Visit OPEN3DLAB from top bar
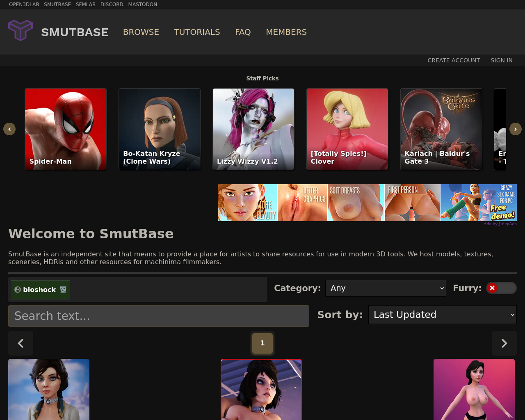 [24, 5]
